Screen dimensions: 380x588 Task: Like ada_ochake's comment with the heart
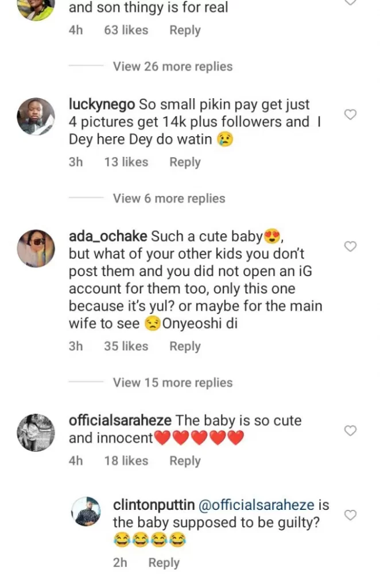(x=350, y=246)
